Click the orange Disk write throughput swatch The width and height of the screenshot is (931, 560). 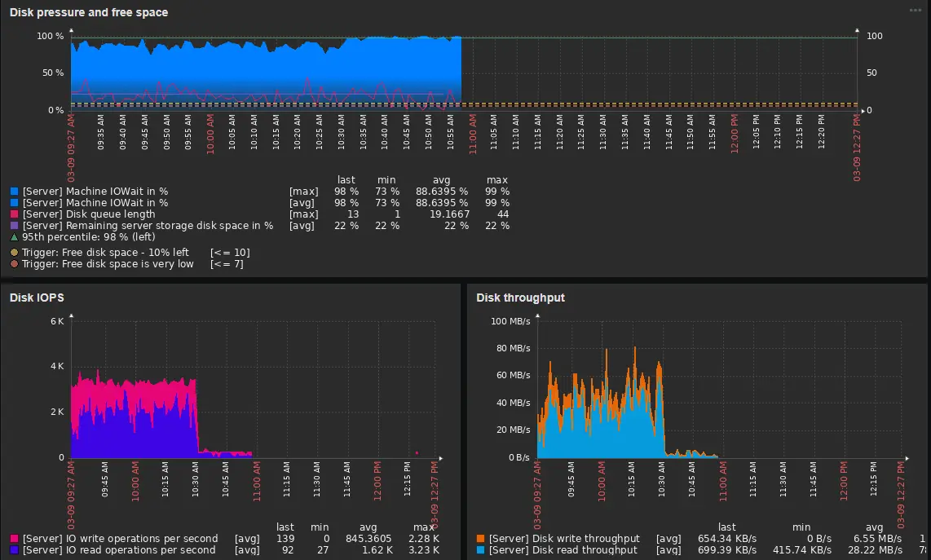coord(481,539)
